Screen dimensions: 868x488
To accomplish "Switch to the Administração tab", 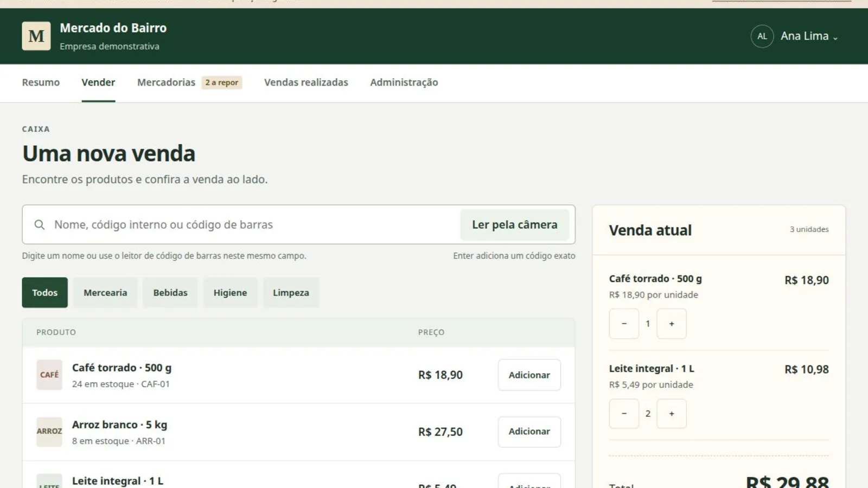I will coord(404,82).
